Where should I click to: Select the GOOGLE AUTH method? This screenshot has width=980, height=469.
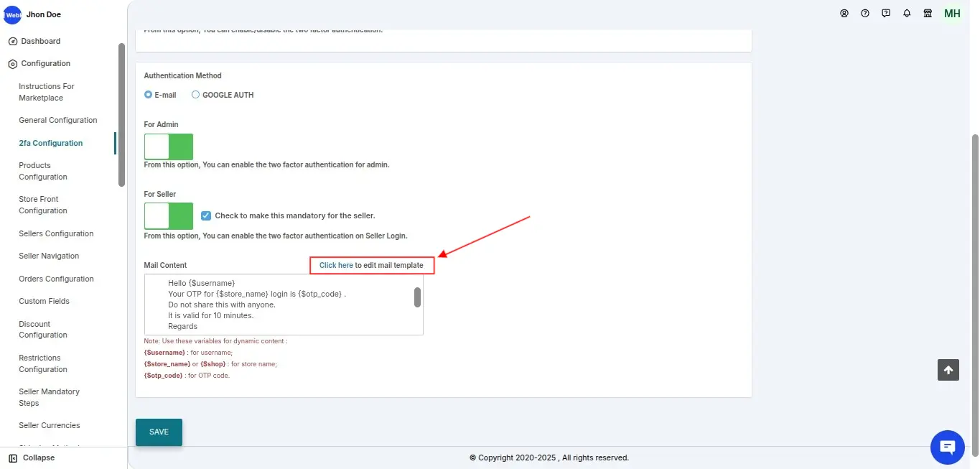[x=195, y=95]
